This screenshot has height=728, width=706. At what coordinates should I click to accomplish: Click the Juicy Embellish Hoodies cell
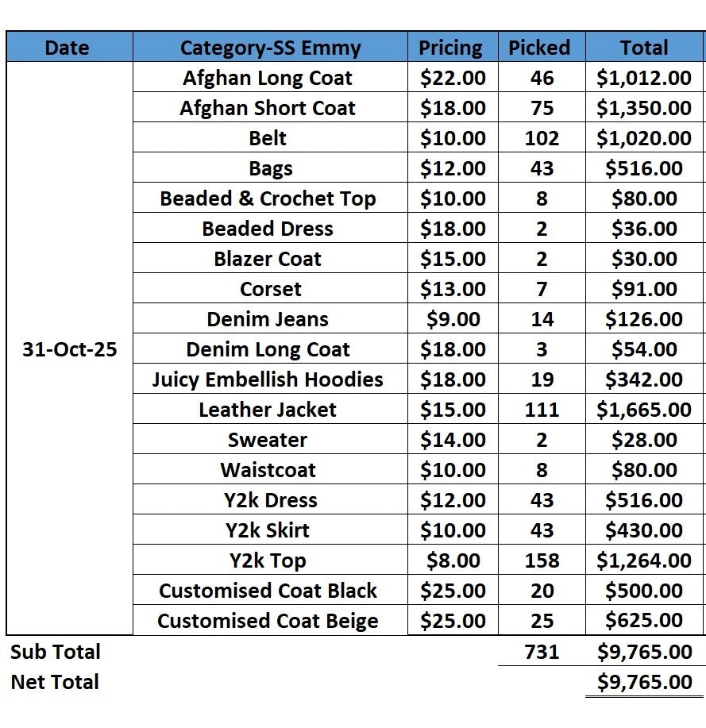coord(270,379)
